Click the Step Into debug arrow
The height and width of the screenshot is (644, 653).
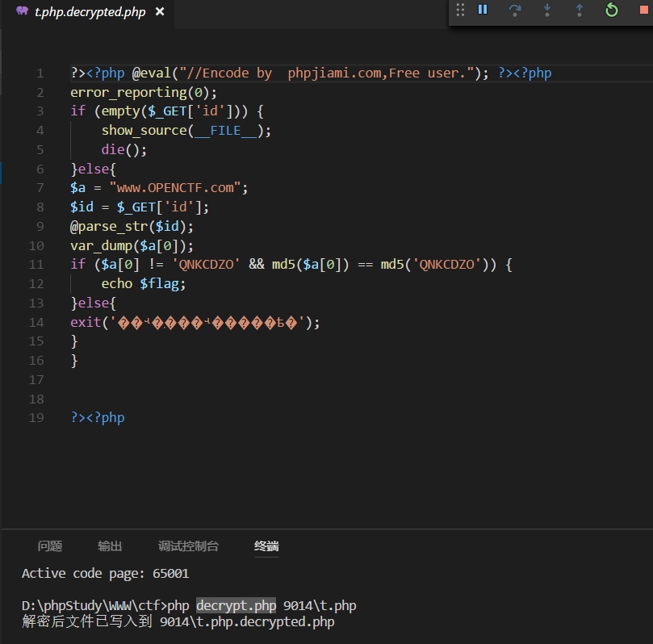click(547, 10)
